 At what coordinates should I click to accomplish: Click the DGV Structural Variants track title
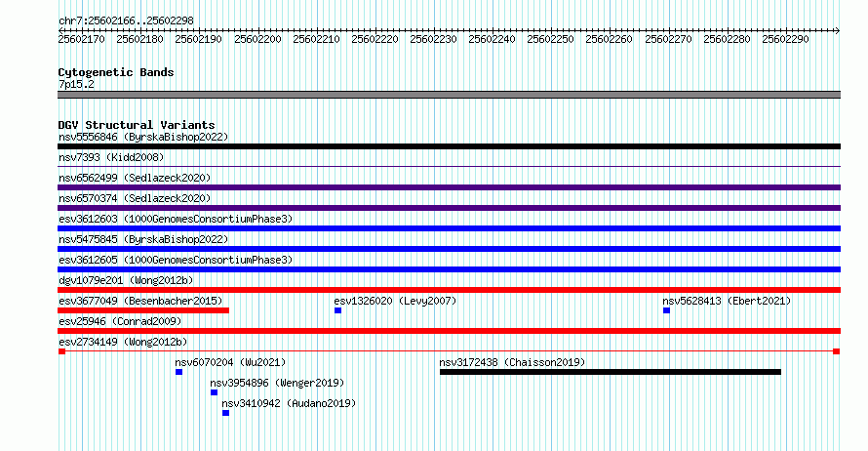pos(137,125)
